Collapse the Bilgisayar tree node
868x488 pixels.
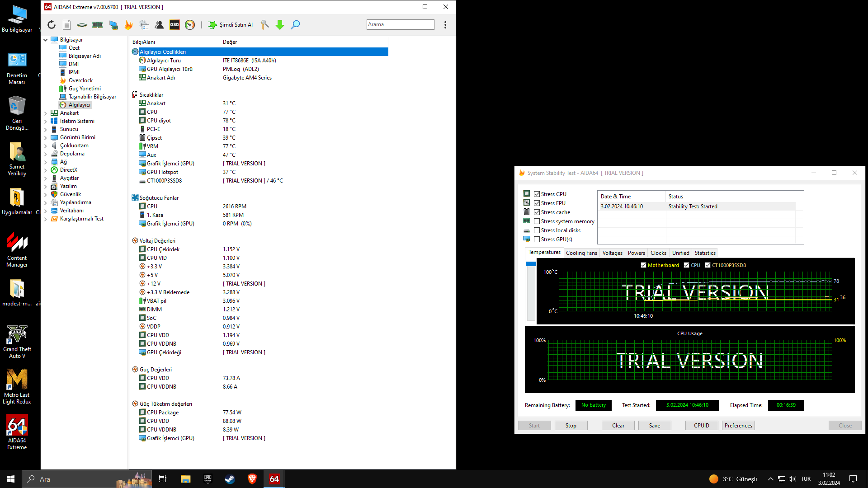click(x=46, y=40)
